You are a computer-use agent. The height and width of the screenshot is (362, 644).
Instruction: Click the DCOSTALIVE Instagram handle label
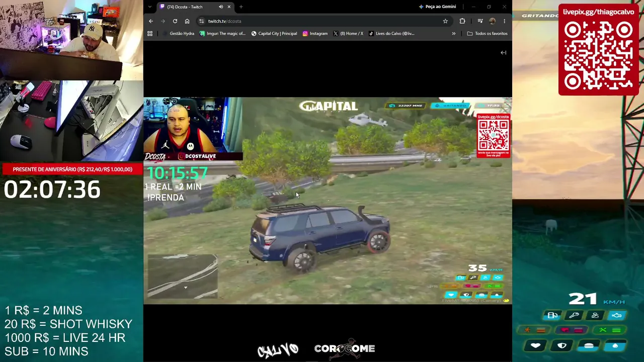(196, 156)
